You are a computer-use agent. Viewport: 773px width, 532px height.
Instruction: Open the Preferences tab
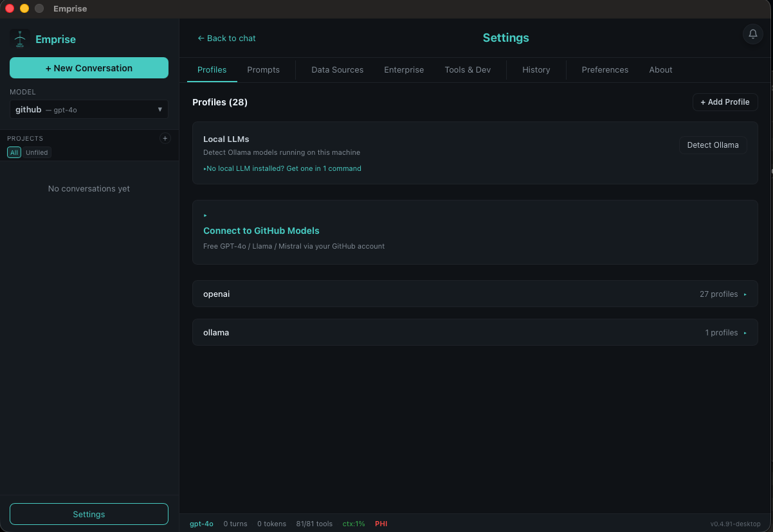pyautogui.click(x=605, y=69)
